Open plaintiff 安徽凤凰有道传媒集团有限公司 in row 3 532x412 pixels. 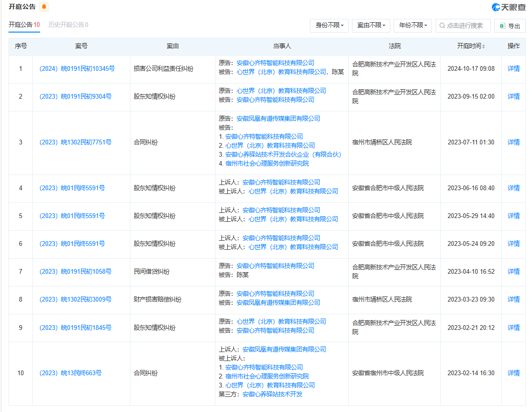point(278,118)
